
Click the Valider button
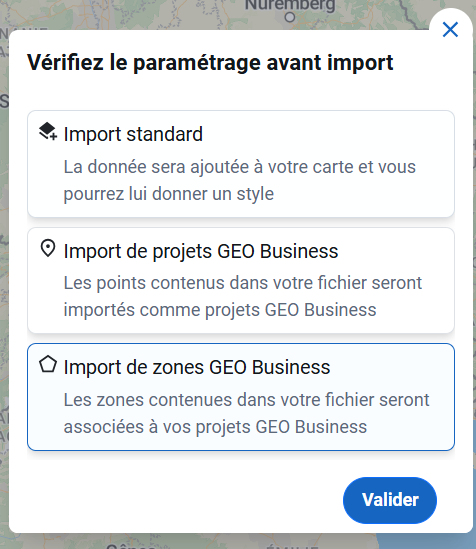[x=390, y=500]
